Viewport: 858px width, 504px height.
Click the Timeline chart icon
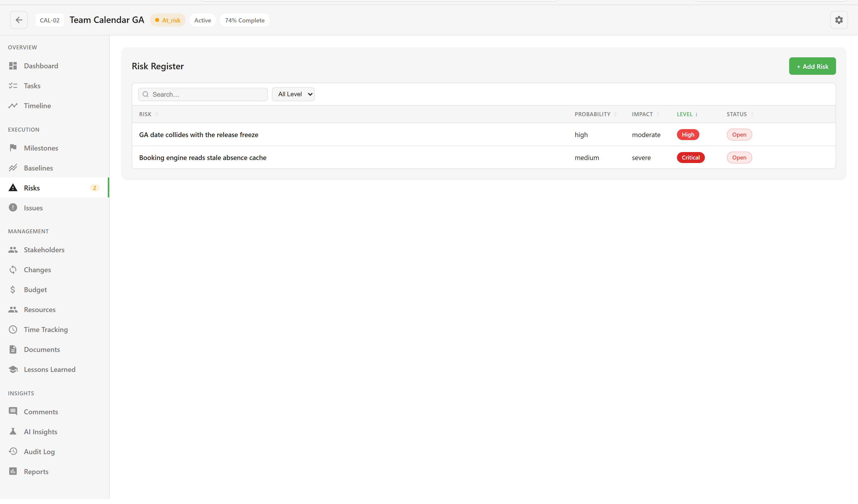tap(13, 106)
